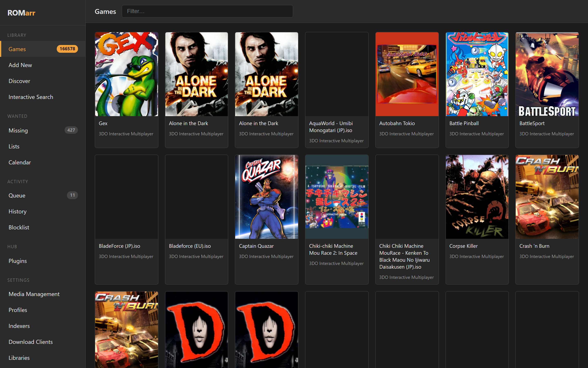Open the Autobahn Tokio cover art
Image resolution: width=588 pixels, height=368 pixels.
click(407, 74)
